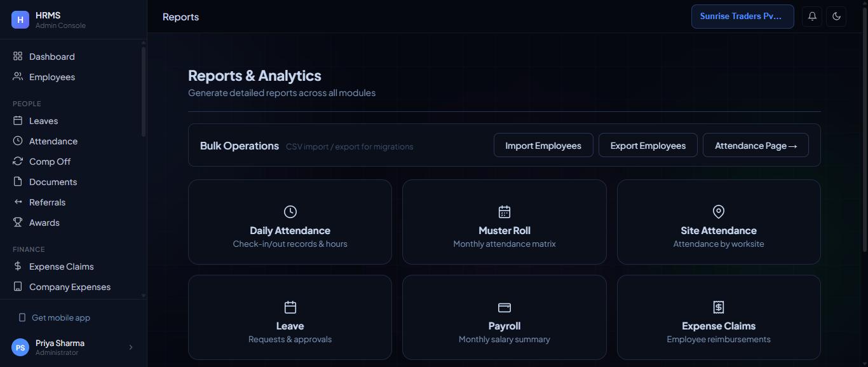Click the Documents file icon
This screenshot has height=367, width=868.
pyautogui.click(x=18, y=182)
